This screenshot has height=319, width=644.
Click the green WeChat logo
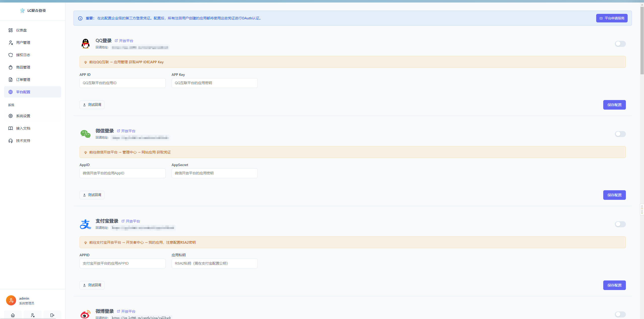pyautogui.click(x=86, y=134)
